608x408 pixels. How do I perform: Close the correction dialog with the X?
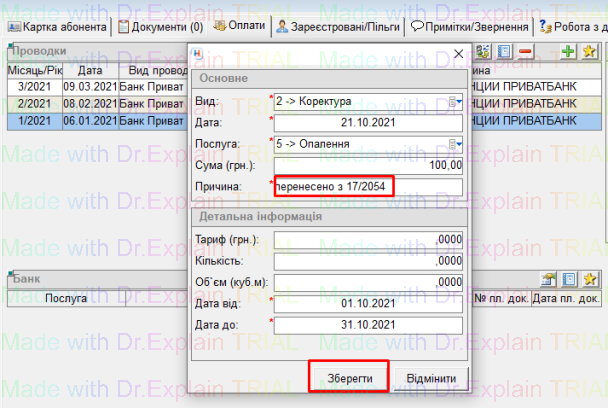coord(458,54)
